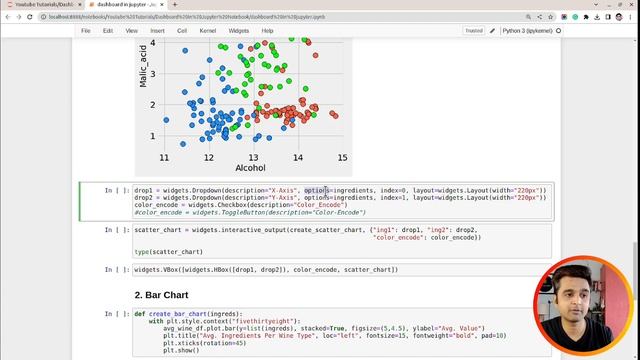
Task: Open the Help menu
Action: pyautogui.click(x=267, y=31)
